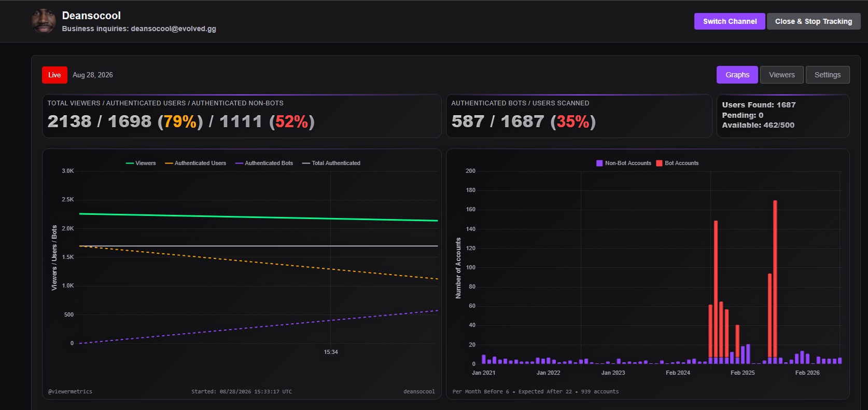Click the Users Found stats panel

click(782, 115)
